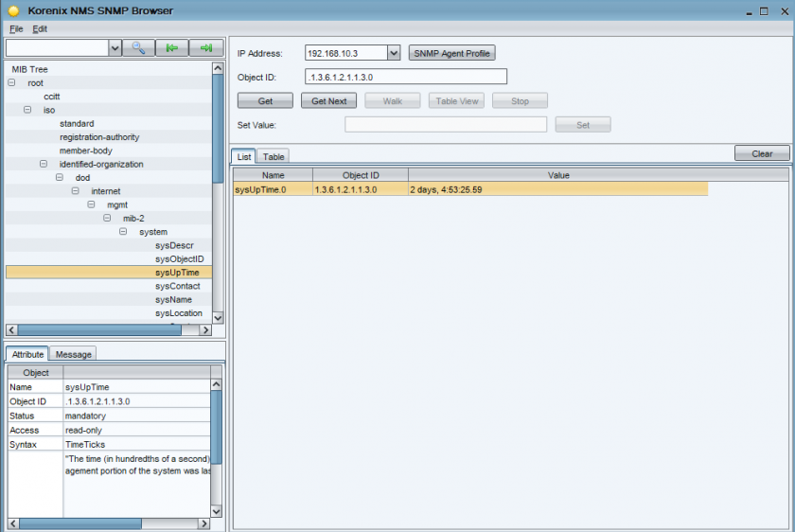Select the Attribute tab
Viewport: 795px width, 532px height.
click(27, 354)
